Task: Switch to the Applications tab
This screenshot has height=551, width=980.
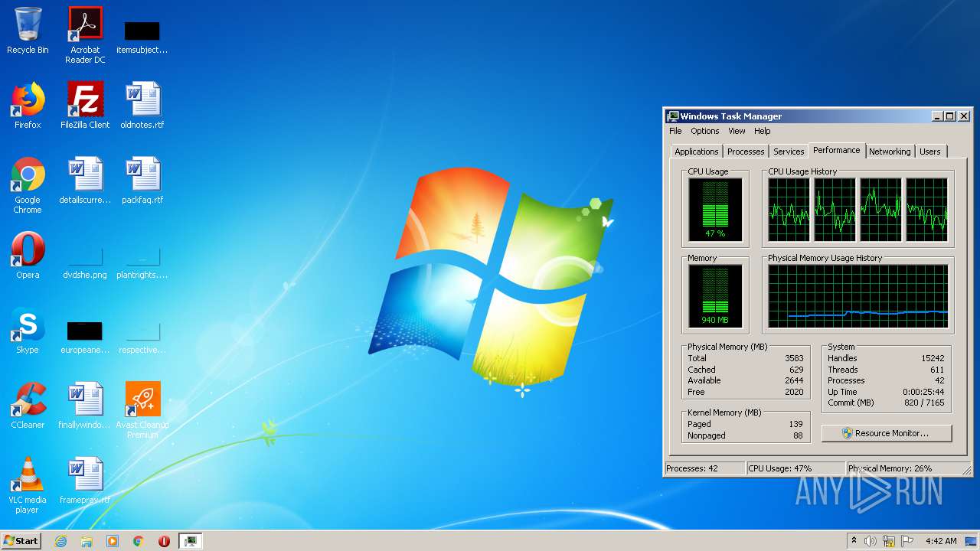Action: (697, 152)
